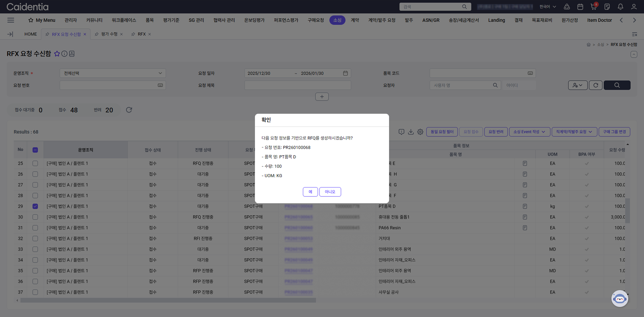
Task: Open the notifications bell
Action: tap(620, 7)
